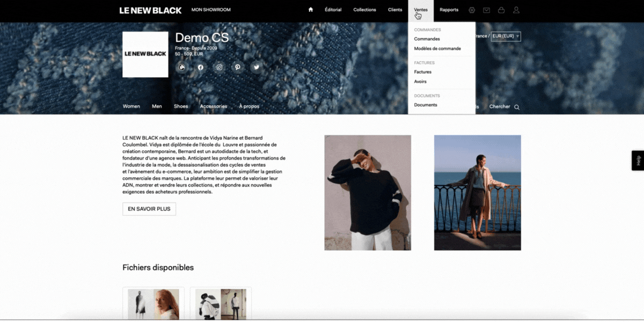The height and width of the screenshot is (322, 644).
Task: Open the Men category
Action: pos(157,106)
